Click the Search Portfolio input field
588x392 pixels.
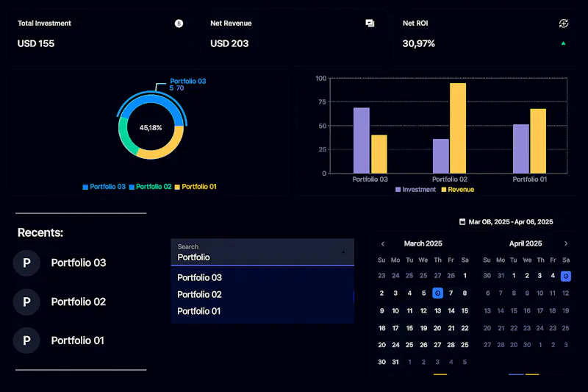262,252
